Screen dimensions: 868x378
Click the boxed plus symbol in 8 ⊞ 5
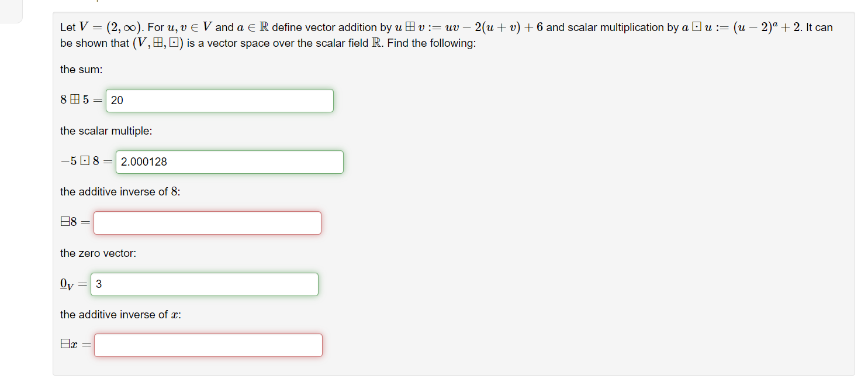(x=74, y=99)
